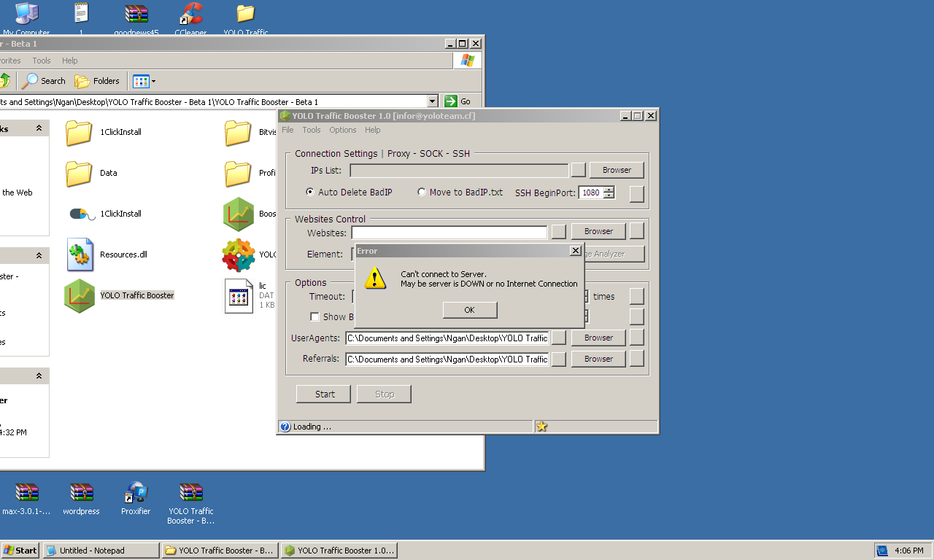Viewport: 934px width, 560px height.
Task: Open Help menu in YOLO Traffic Booster
Action: [373, 130]
